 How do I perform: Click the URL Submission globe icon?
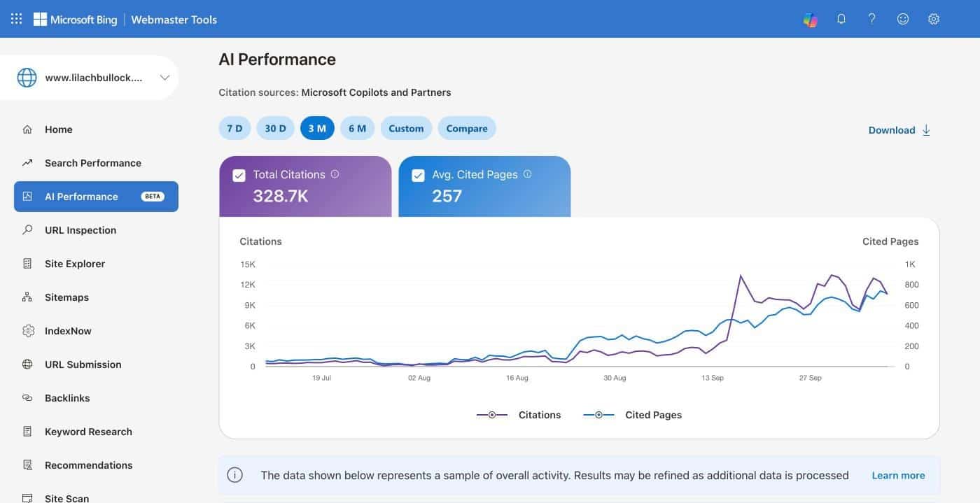click(27, 364)
